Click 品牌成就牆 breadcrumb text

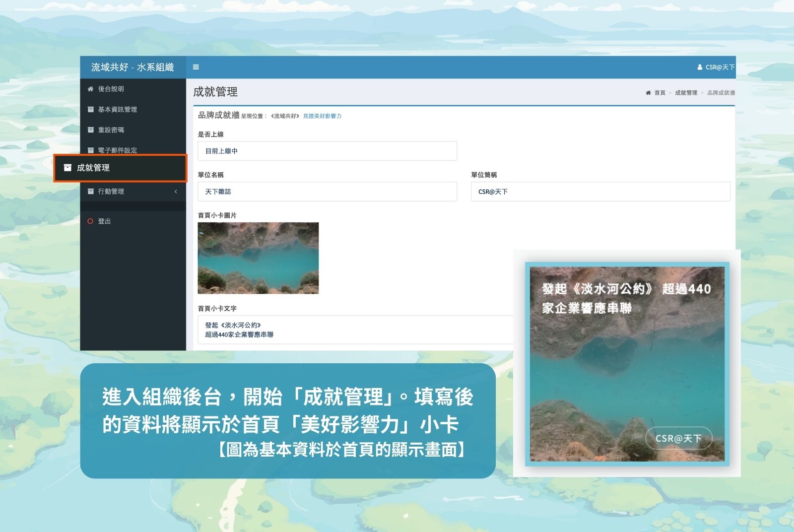pyautogui.click(x=721, y=93)
